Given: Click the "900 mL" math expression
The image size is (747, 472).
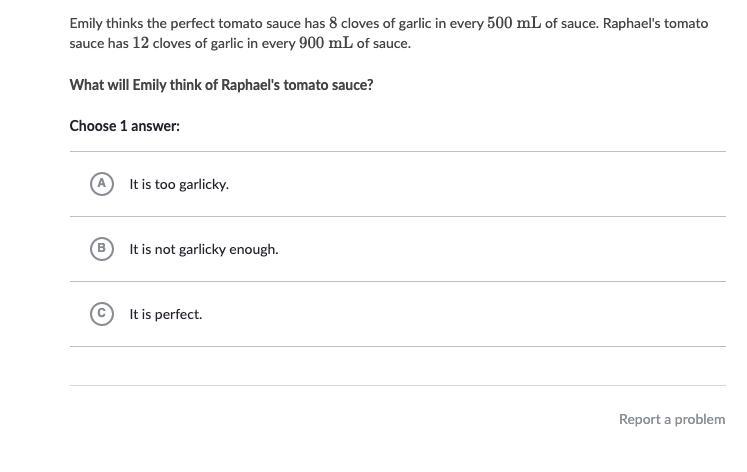Looking at the screenshot, I should click(325, 44).
